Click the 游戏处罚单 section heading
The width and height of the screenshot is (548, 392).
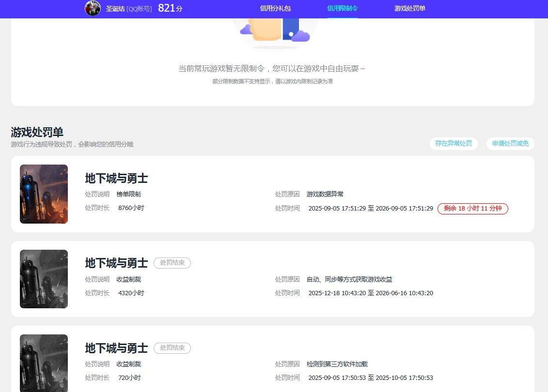point(37,132)
